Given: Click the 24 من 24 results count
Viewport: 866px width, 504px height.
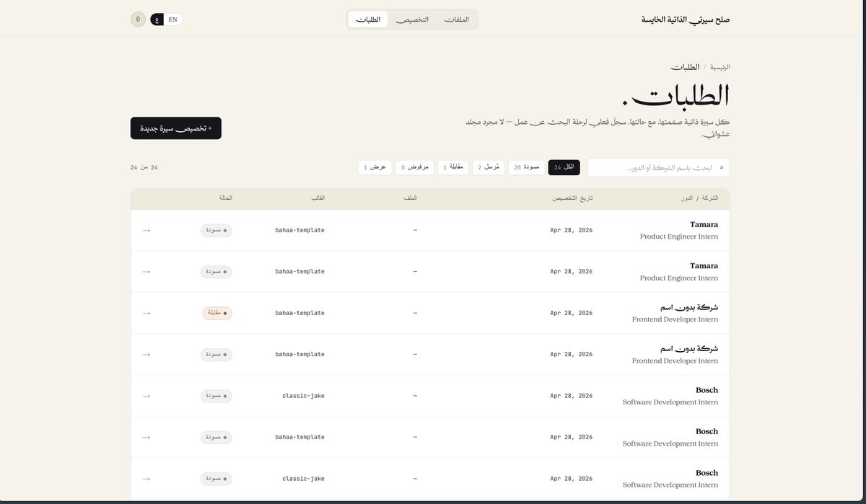Looking at the screenshot, I should 144,167.
